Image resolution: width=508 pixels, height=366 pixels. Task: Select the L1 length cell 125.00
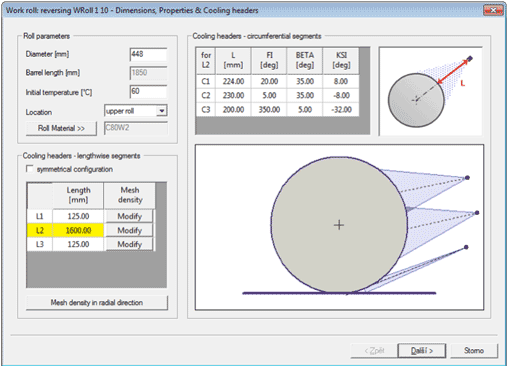pyautogui.click(x=78, y=216)
